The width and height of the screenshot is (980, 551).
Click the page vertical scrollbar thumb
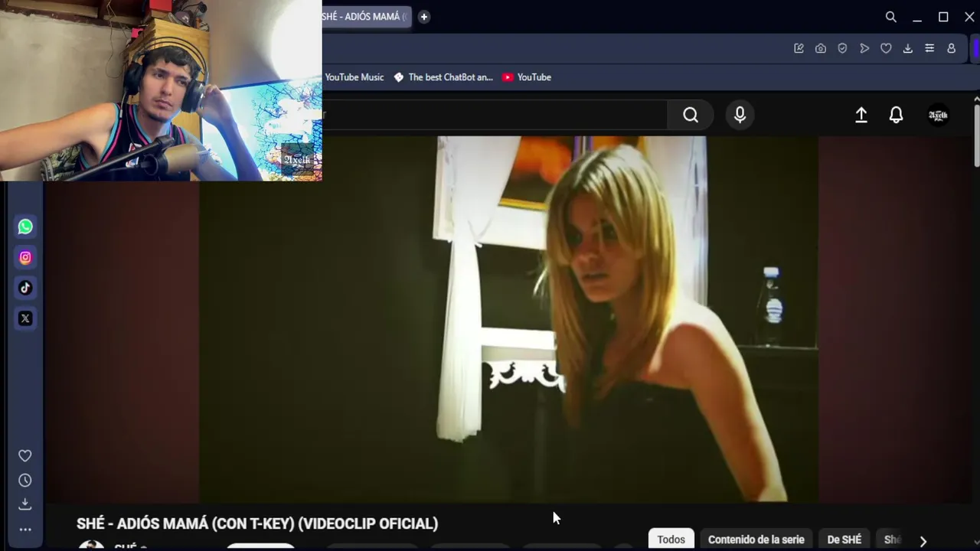click(x=977, y=135)
